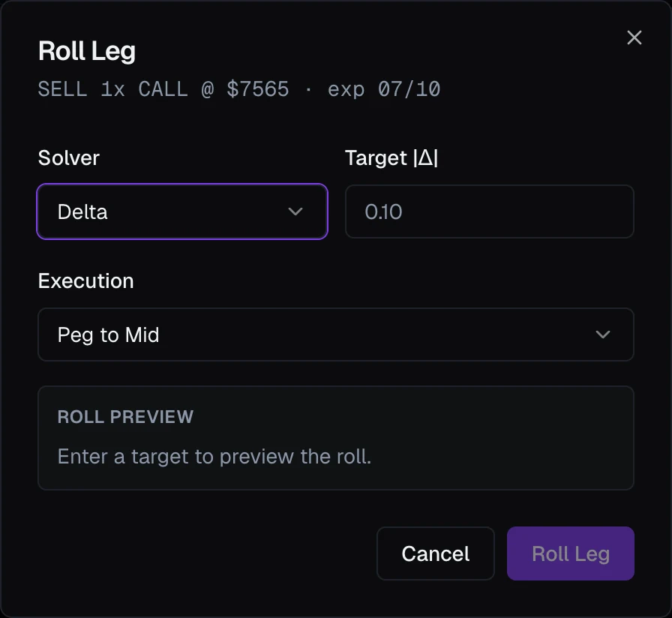Screen dimensions: 672x618
Task: Click the SELL 1x CALL leg description
Action: coord(239,89)
